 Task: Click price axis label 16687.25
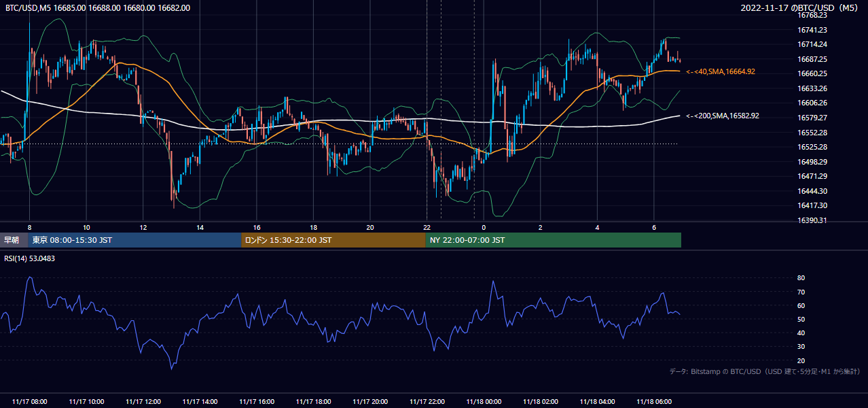812,59
